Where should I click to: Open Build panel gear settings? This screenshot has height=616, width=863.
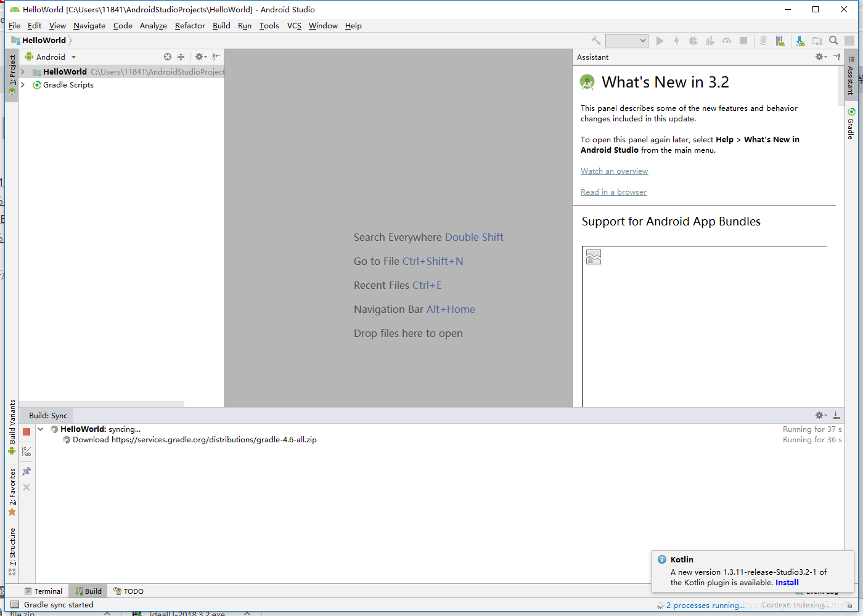pos(820,415)
